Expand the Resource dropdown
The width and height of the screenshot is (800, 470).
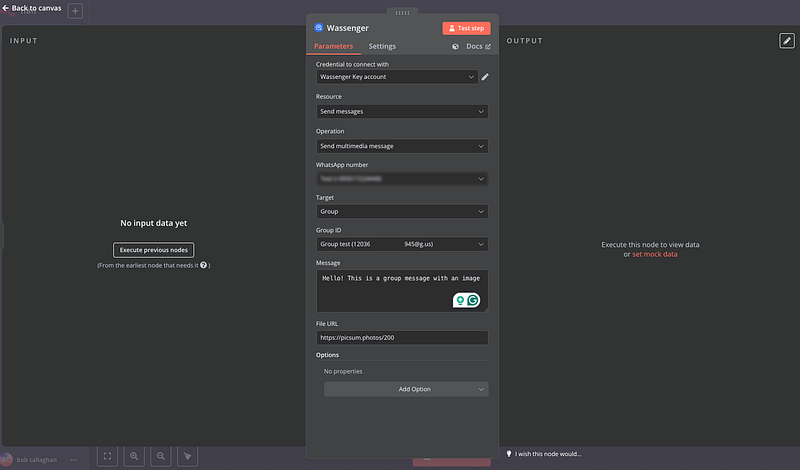[x=402, y=111]
